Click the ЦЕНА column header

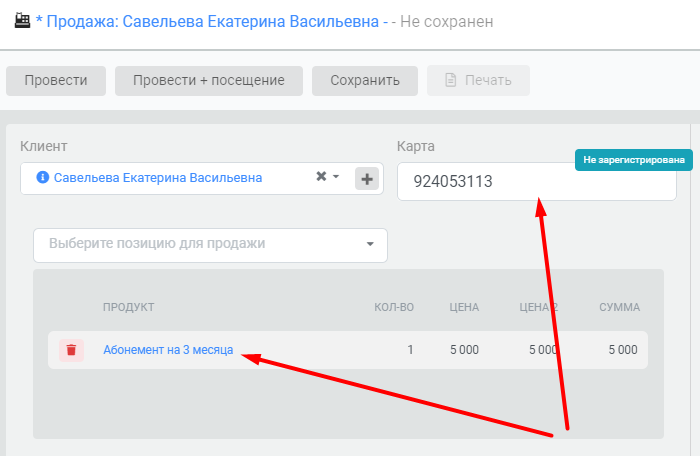pos(464,307)
